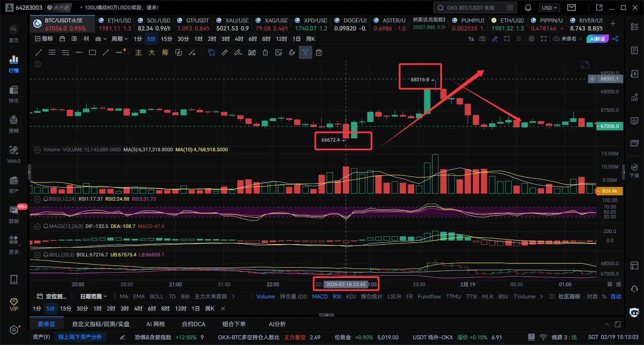Select the arrow drawing tool
This screenshot has width=644, height=345.
106,53
